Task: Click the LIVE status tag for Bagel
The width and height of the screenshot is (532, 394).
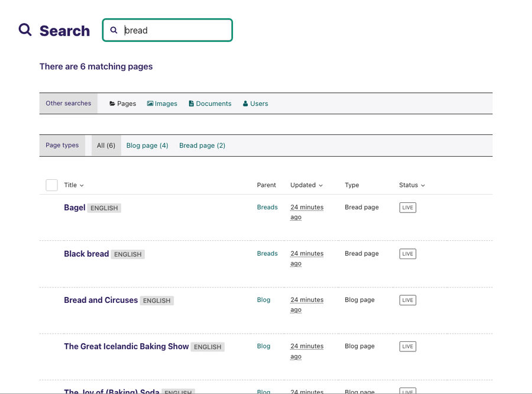Action: [x=408, y=208]
